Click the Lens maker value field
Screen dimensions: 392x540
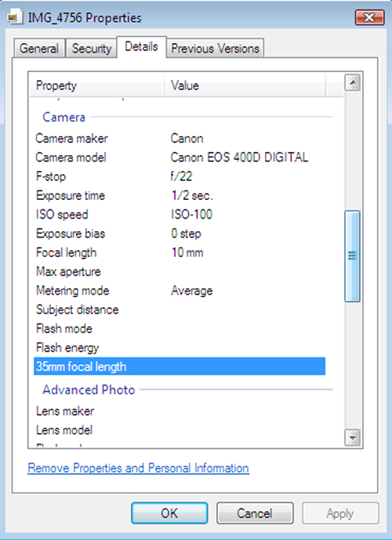247,411
